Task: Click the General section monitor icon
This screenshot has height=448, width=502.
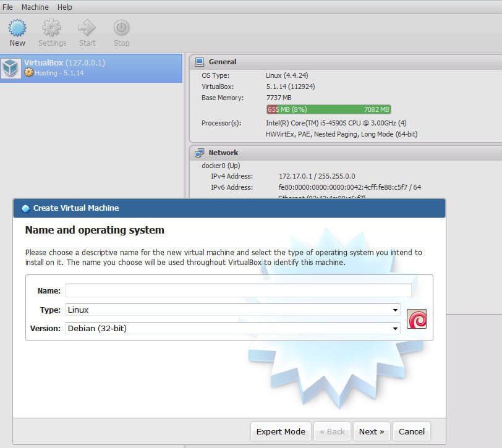Action: click(x=199, y=62)
